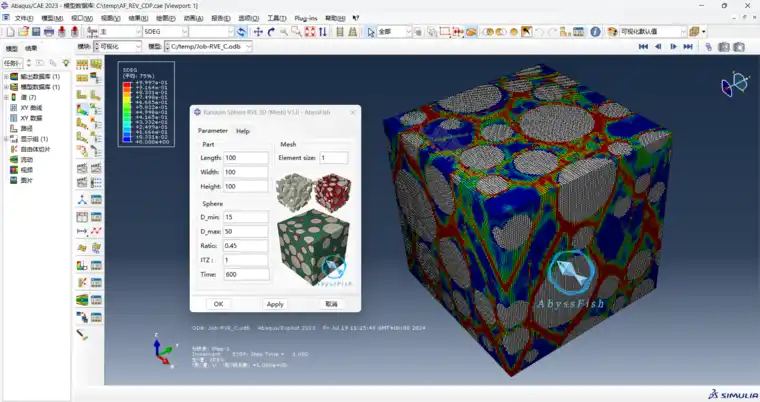Viewport: 760px width, 402px height.
Task: Click the OK button in RVE dialog
Action: 218,304
